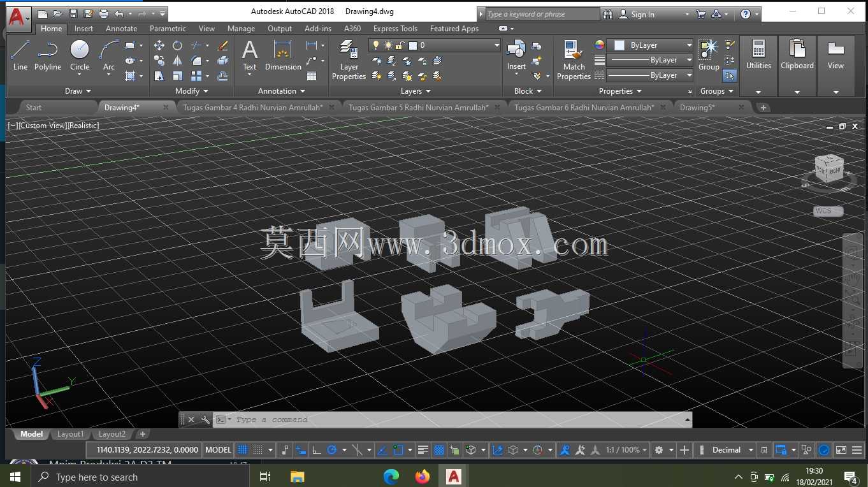Toggle Clean Screen mode in status bar

[841, 450]
